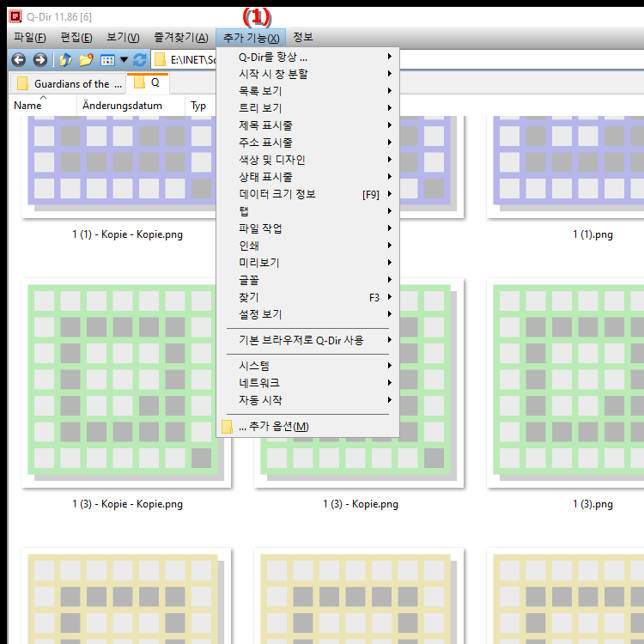The image size is (644, 644).
Task: Sort by the Typ column header
Action: tap(200, 106)
